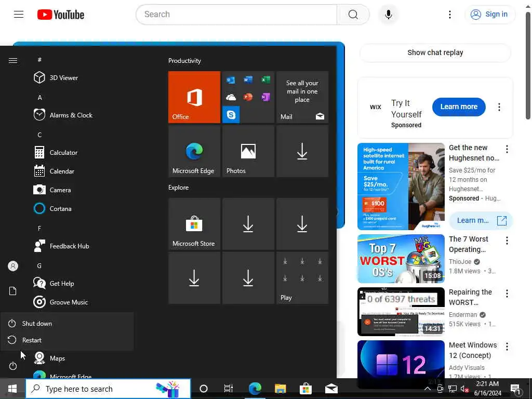Open Microsoft Edge on taskbar
The width and height of the screenshot is (532, 399).
point(255,389)
